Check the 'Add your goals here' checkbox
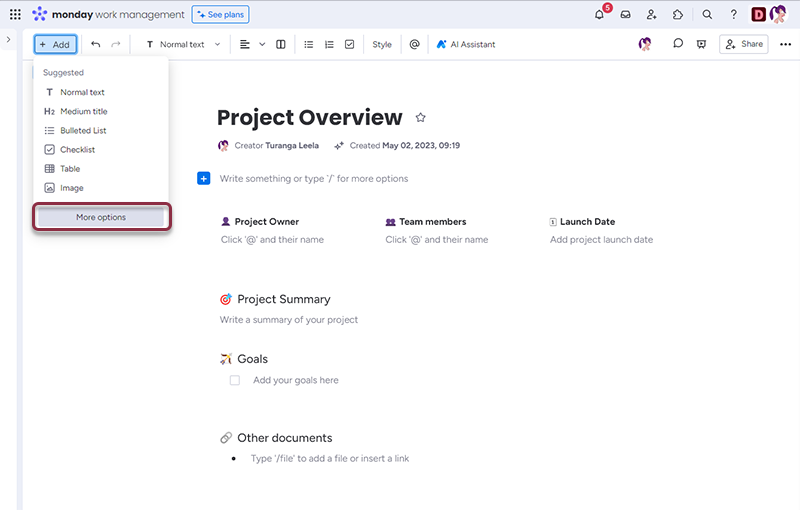Viewport: 800px width, 510px height. click(x=235, y=380)
